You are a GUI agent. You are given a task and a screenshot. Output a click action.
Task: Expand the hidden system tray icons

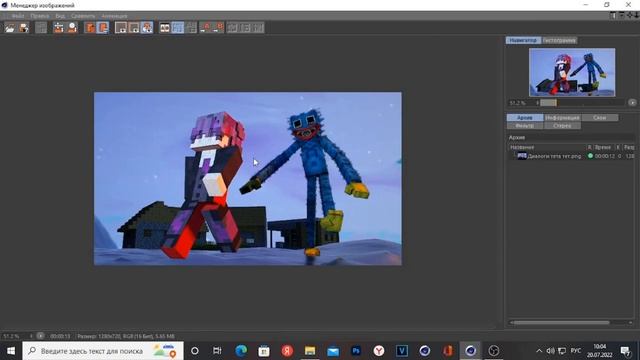(539, 351)
